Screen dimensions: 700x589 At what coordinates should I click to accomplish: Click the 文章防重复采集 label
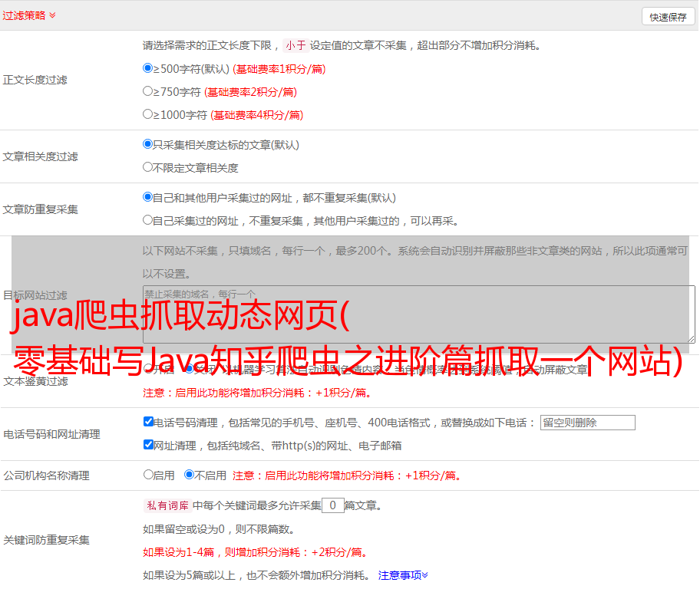coord(40,209)
